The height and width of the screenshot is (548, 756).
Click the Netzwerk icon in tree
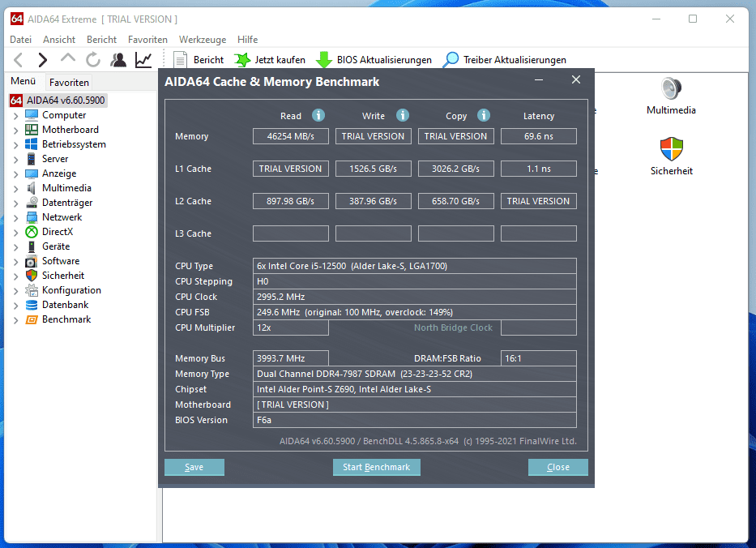pos(32,217)
